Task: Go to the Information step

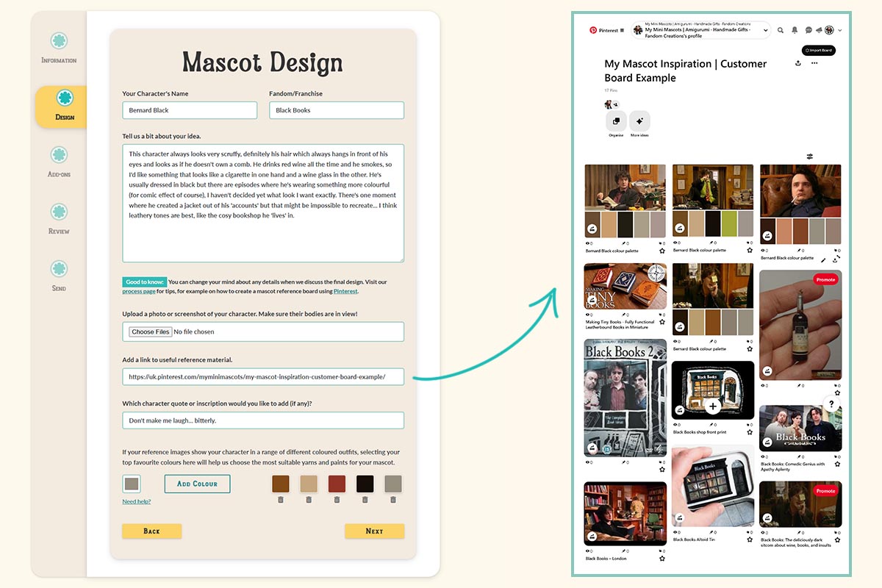Action: tap(59, 48)
